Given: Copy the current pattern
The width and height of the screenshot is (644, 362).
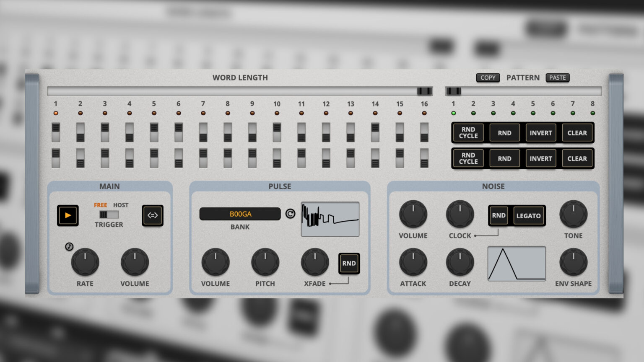Looking at the screenshot, I should coord(488,78).
